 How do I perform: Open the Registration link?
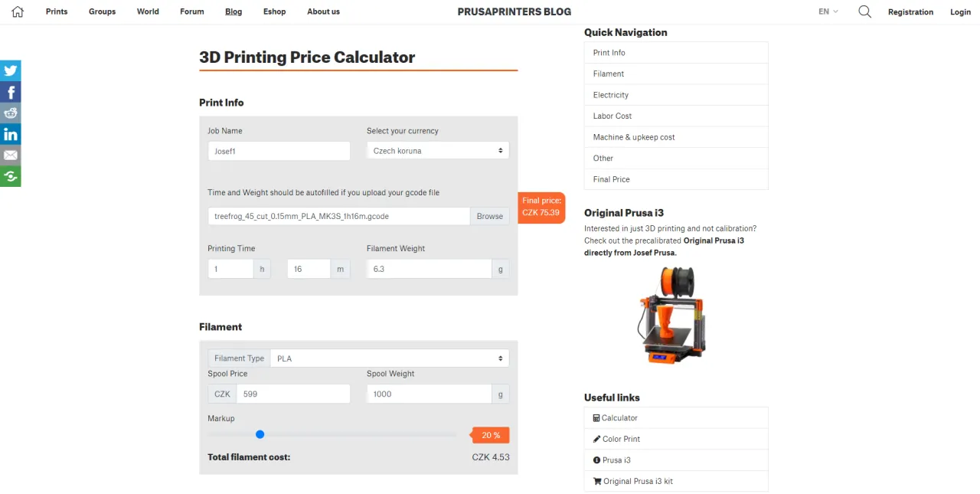[910, 12]
